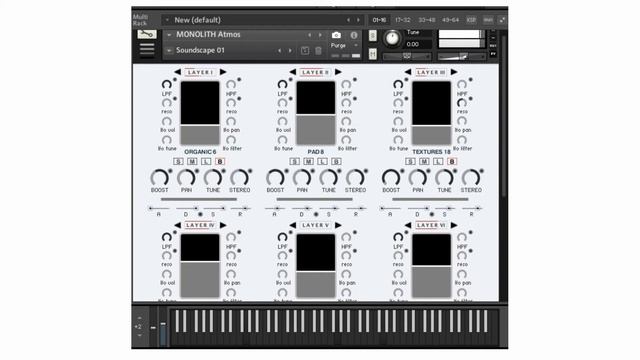The height and width of the screenshot is (360, 640).
Task: Click the Layer III HPF reso knob
Action: coord(462,103)
